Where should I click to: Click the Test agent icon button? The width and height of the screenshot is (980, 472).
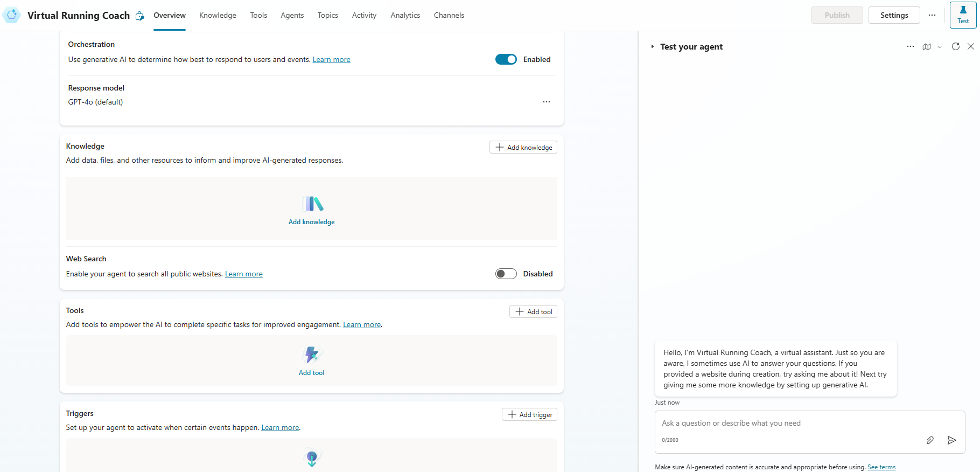(963, 15)
